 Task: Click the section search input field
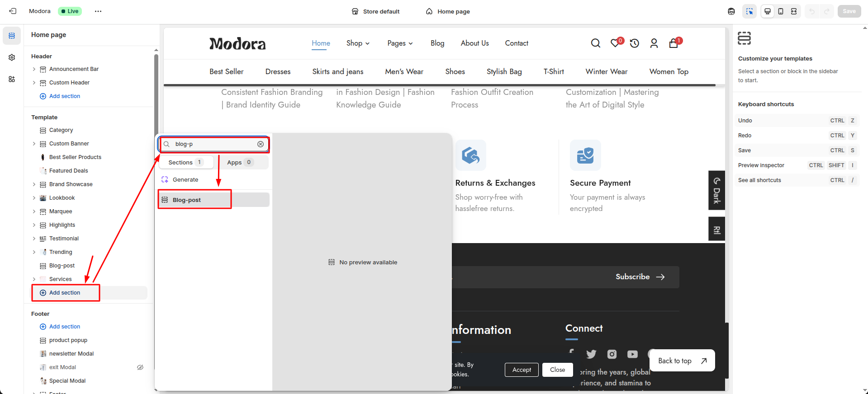214,144
